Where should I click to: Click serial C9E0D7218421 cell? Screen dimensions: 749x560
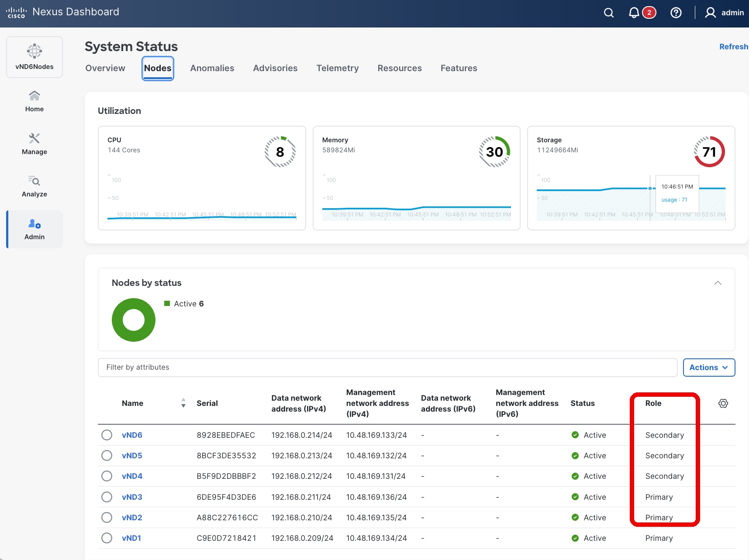pos(226,538)
